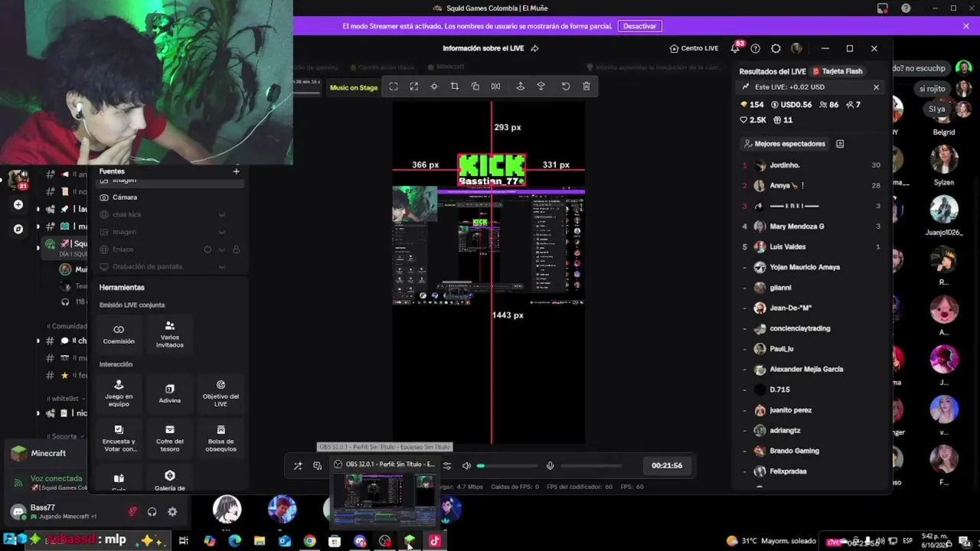Select top viewer Jordinho.

811,165
